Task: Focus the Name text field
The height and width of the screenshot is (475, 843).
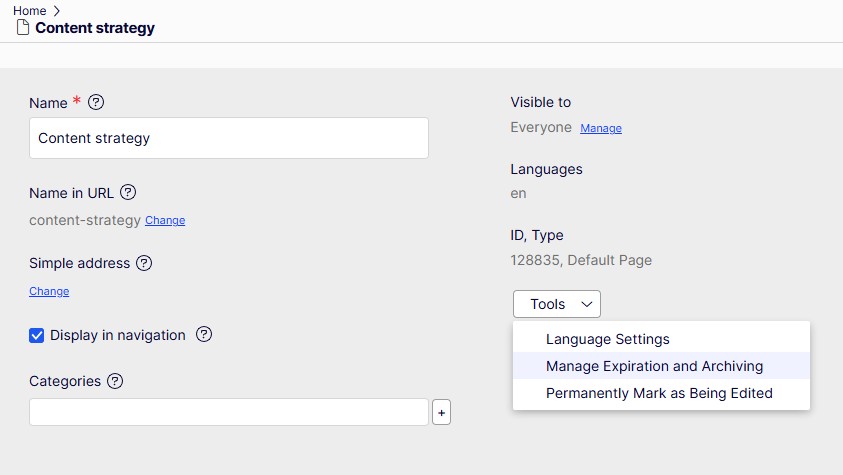Action: coord(228,138)
